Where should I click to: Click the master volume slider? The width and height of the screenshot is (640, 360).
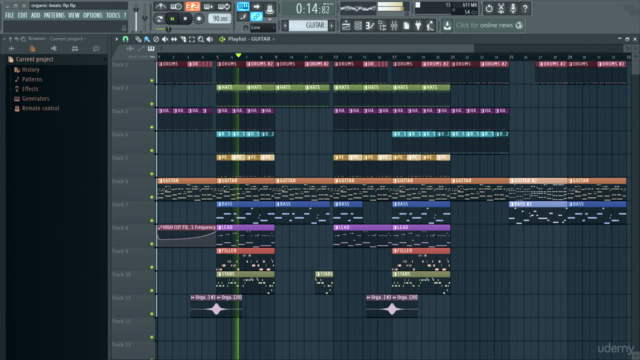coord(136,18)
